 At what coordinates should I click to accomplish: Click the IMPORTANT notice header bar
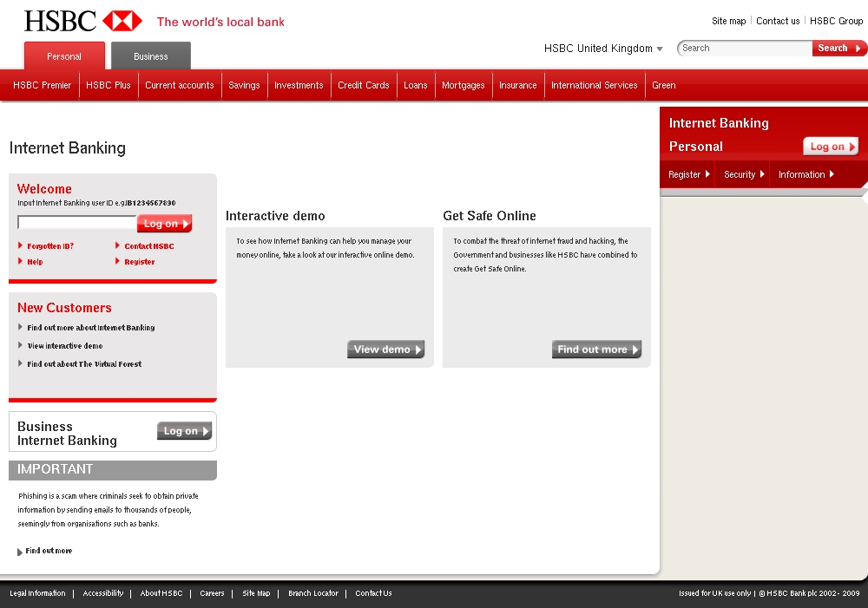coord(113,470)
